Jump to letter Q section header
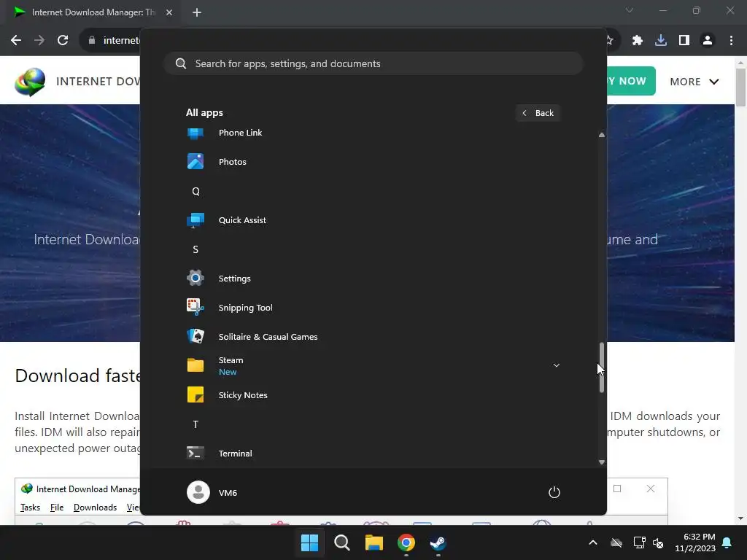Viewport: 747px width, 560px height. 196,192
